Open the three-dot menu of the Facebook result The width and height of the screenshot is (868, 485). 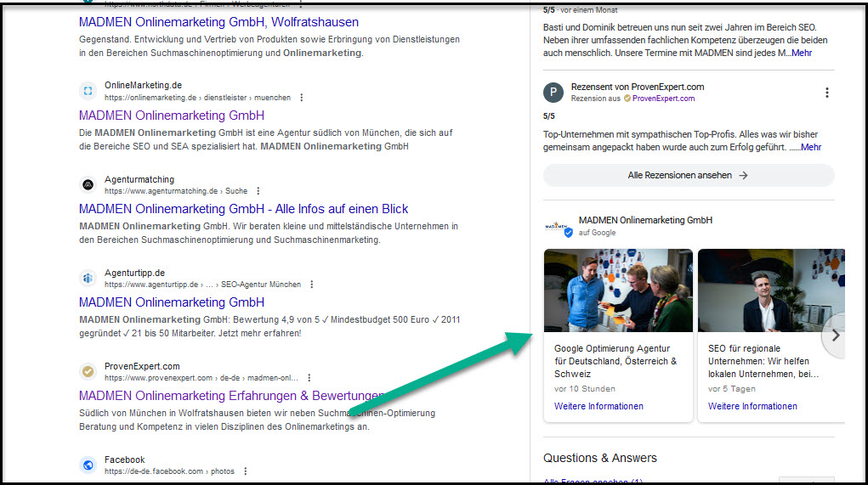(x=245, y=471)
